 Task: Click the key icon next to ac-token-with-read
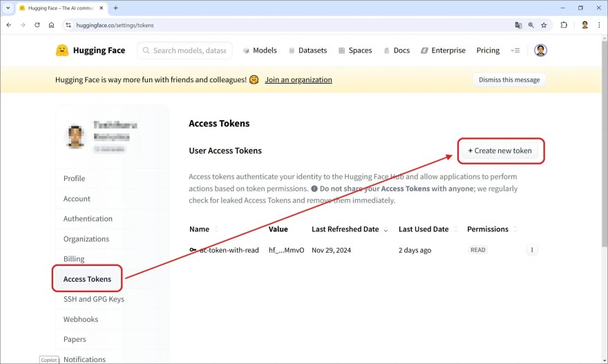click(x=193, y=250)
